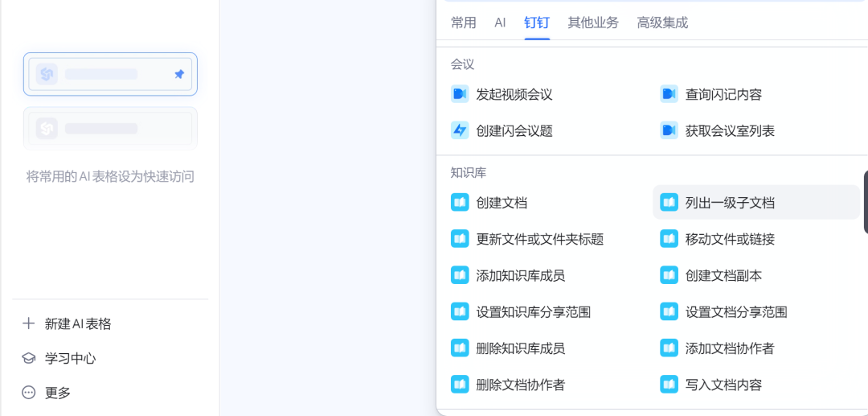The width and height of the screenshot is (868, 416).
Task: Click the blue pin icon on the quick-access card
Action: [x=179, y=74]
